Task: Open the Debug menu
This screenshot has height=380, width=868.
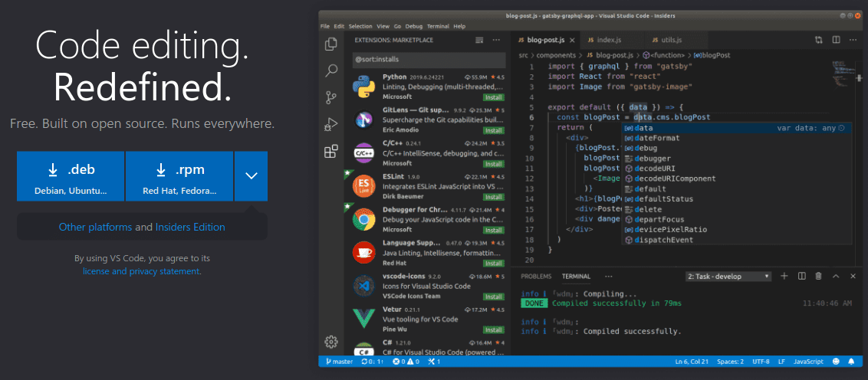Action: click(x=413, y=26)
